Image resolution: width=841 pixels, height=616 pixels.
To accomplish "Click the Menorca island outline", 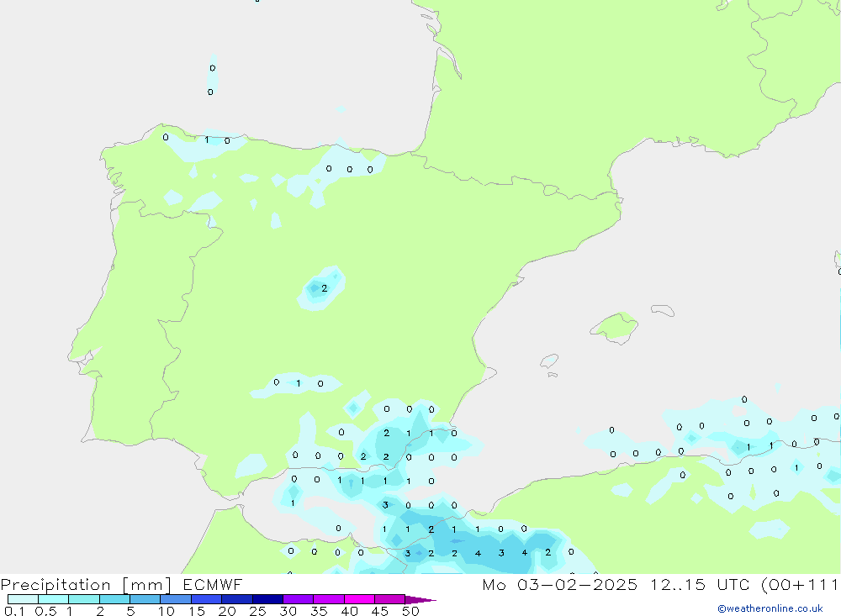I will [x=663, y=310].
